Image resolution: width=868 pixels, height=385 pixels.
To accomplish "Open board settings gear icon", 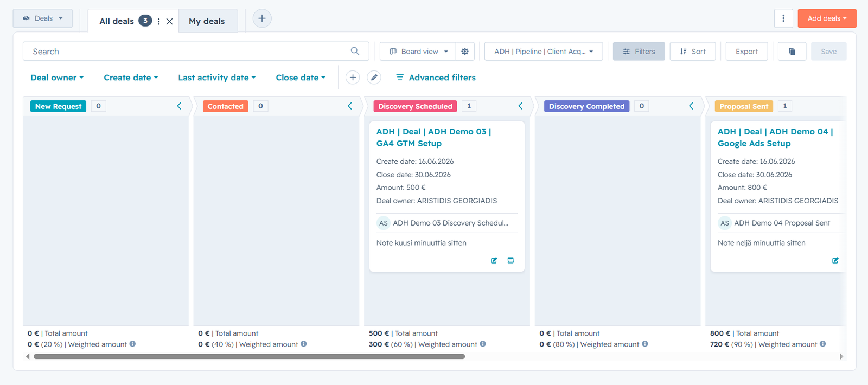I will click(x=465, y=52).
